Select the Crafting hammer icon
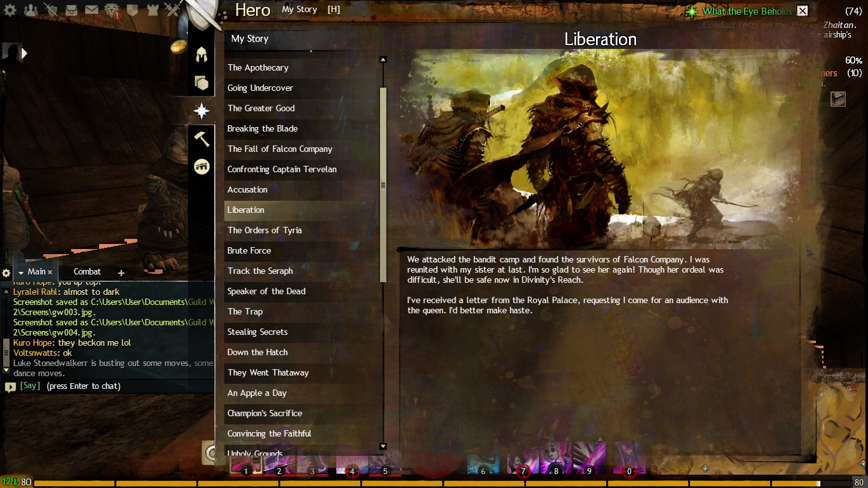The image size is (868, 488). (x=201, y=139)
